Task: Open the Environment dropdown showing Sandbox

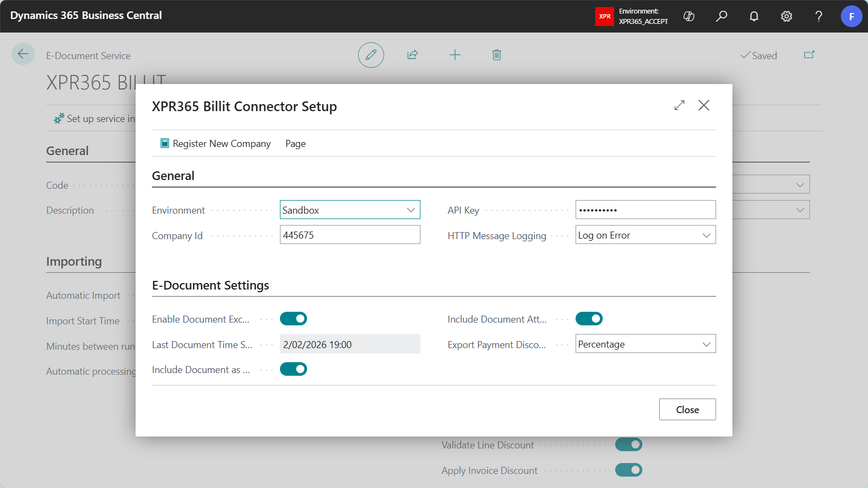Action: click(411, 209)
